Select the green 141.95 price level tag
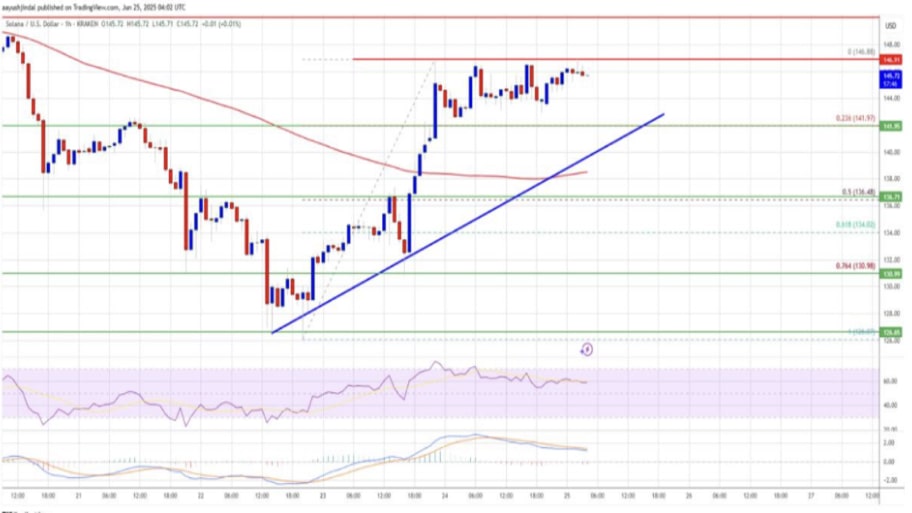This screenshot has height=513, width=912. 892,126
